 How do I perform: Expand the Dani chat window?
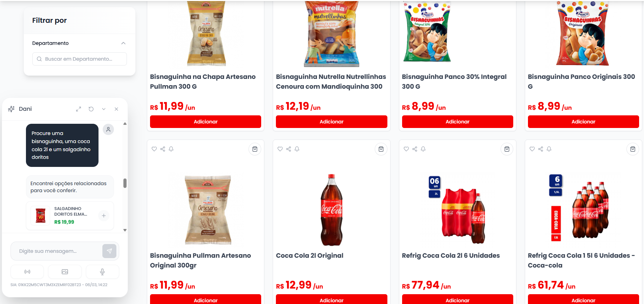[79, 109]
